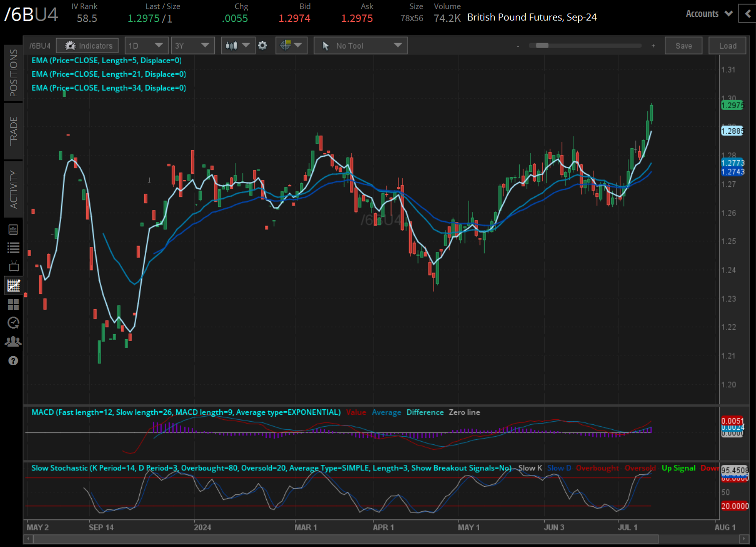Click the TV media icon in sidebar
Screen dimensions: 756x547
14,266
